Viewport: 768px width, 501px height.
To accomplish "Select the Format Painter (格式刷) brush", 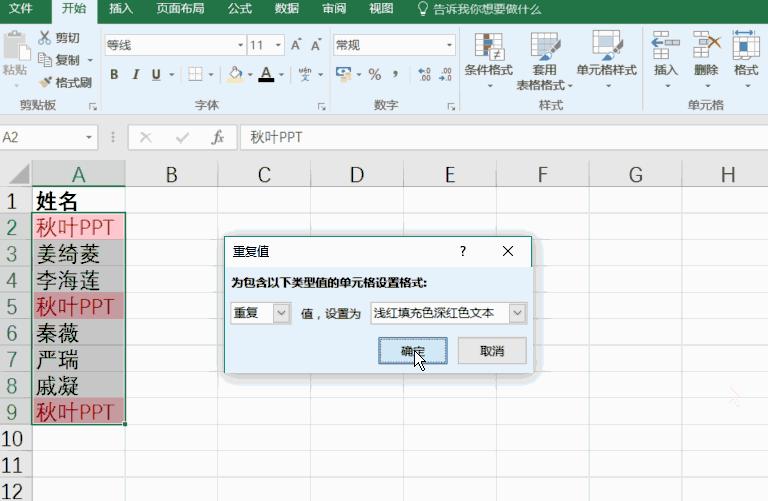I will [45, 82].
